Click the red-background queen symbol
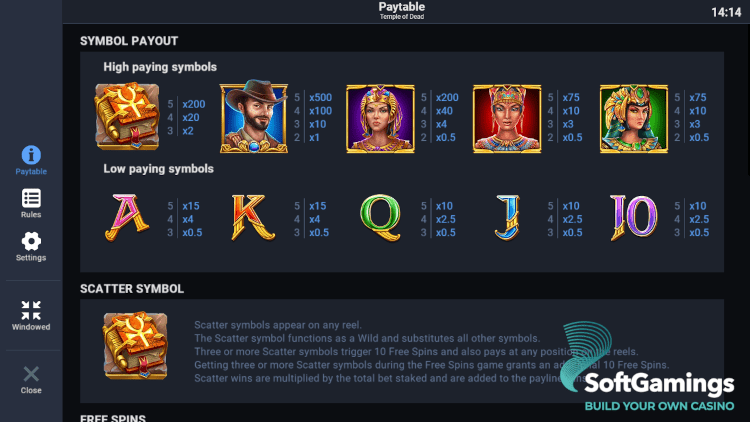 click(500, 117)
